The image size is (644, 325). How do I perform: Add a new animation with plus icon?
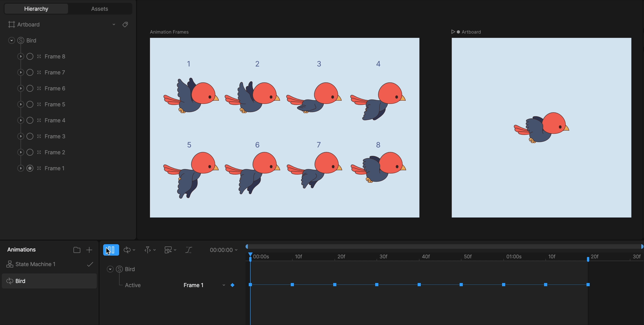click(x=89, y=250)
